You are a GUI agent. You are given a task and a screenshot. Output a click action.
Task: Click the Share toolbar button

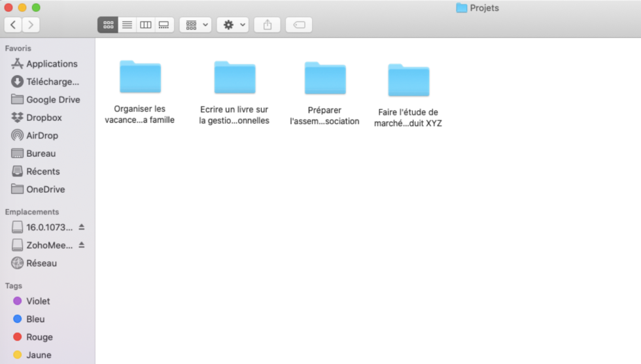[x=267, y=25]
